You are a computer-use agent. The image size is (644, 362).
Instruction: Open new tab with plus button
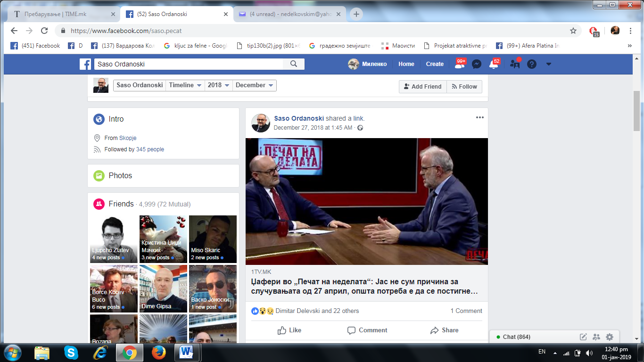[356, 14]
